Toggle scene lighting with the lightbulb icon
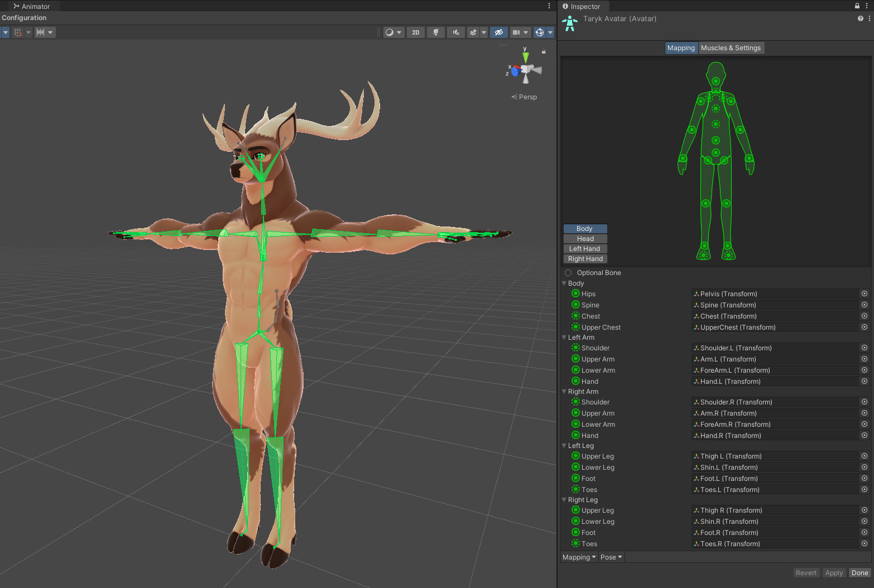 [436, 32]
